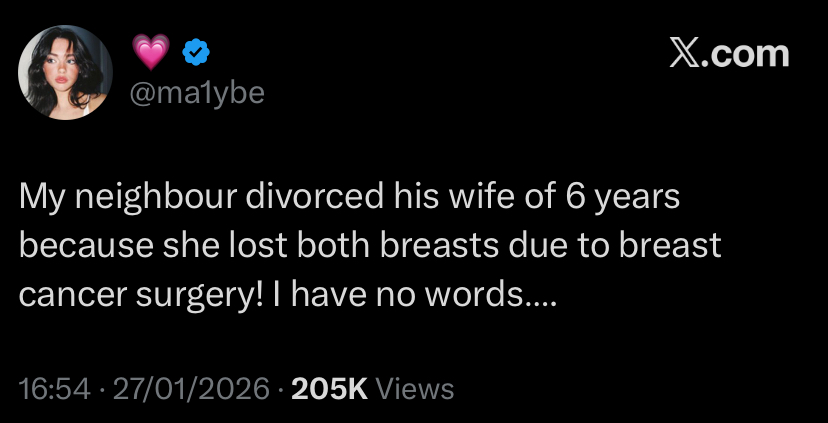Click the ".com" watermark text
This screenshot has height=423, width=828.
[744, 54]
